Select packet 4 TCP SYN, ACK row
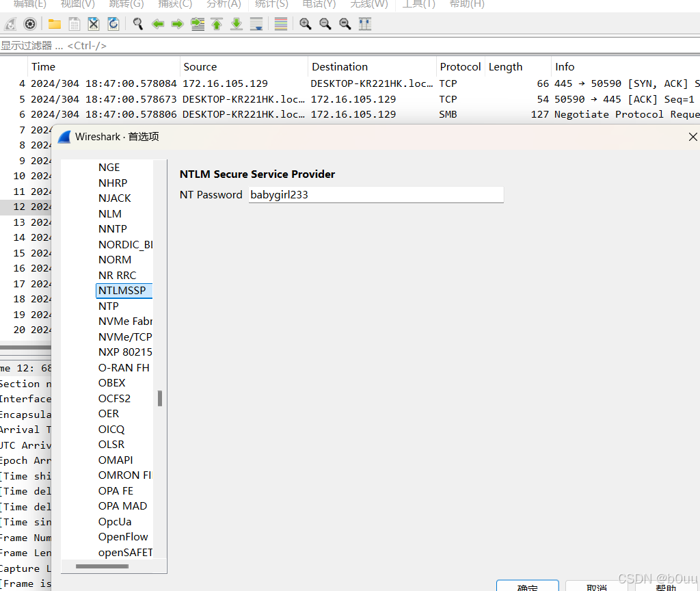 point(350,83)
